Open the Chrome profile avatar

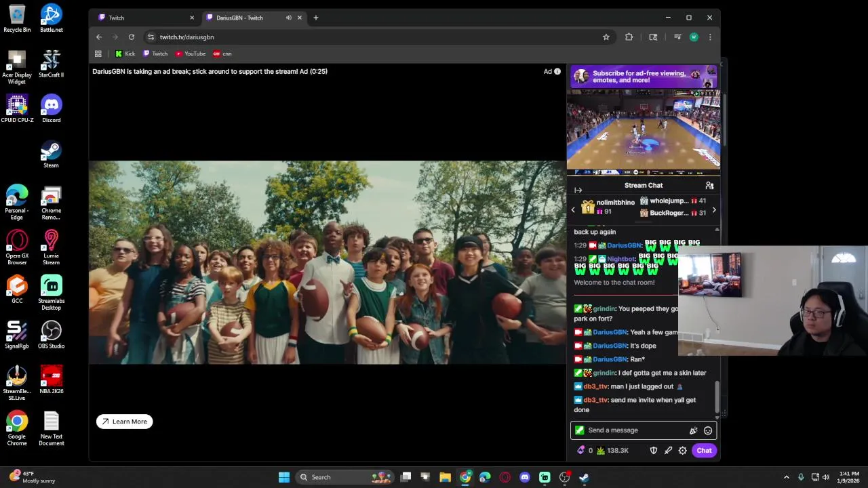(694, 37)
